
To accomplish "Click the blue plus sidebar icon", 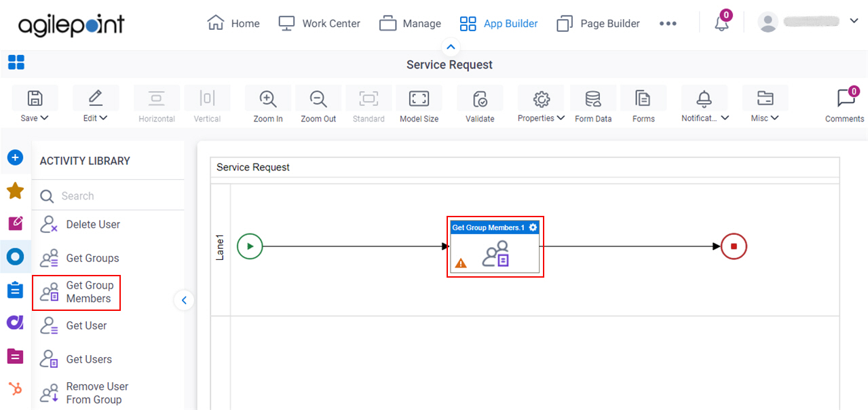I will (15, 158).
